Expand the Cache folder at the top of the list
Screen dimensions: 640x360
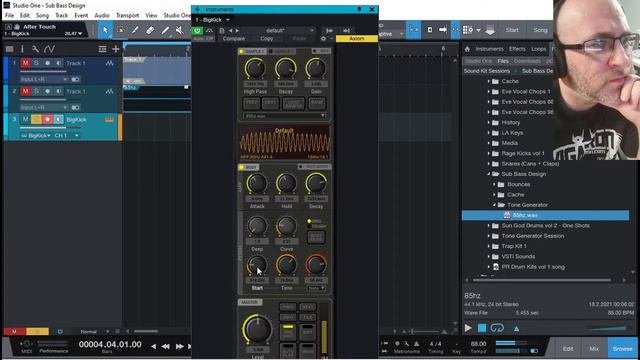click(x=489, y=81)
